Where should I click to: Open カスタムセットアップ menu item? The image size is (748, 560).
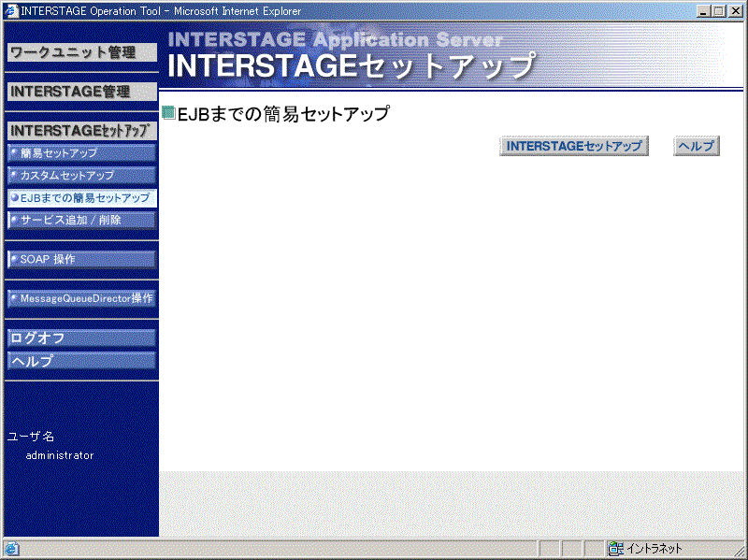81,176
